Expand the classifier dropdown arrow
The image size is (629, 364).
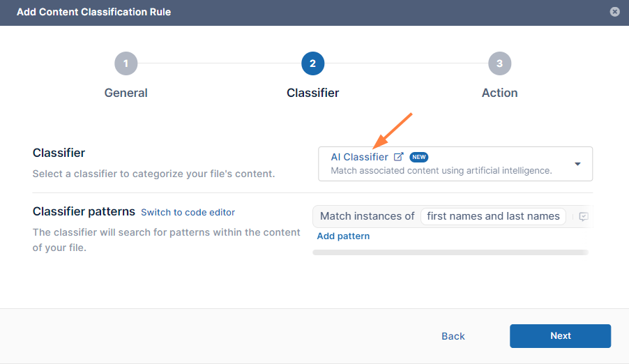(x=577, y=164)
